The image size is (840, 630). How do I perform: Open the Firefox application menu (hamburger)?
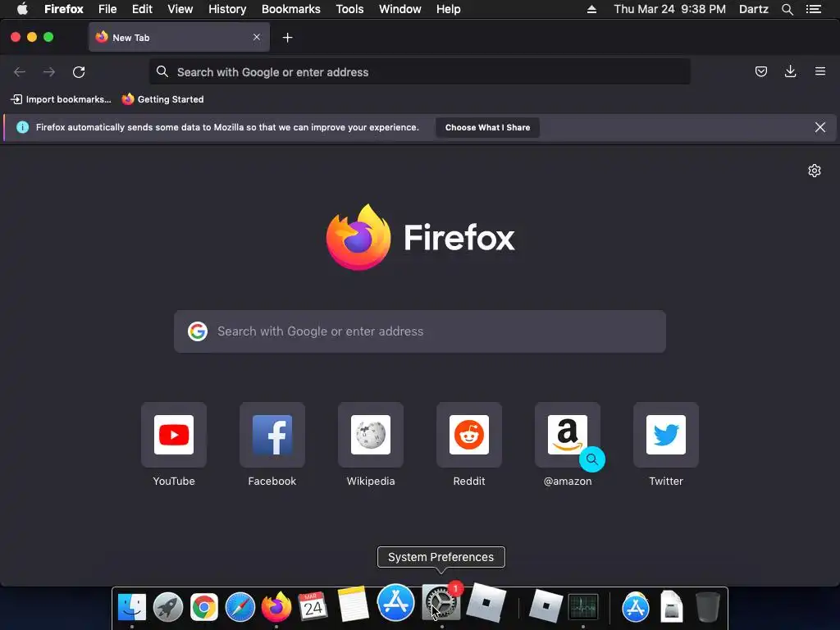819,71
